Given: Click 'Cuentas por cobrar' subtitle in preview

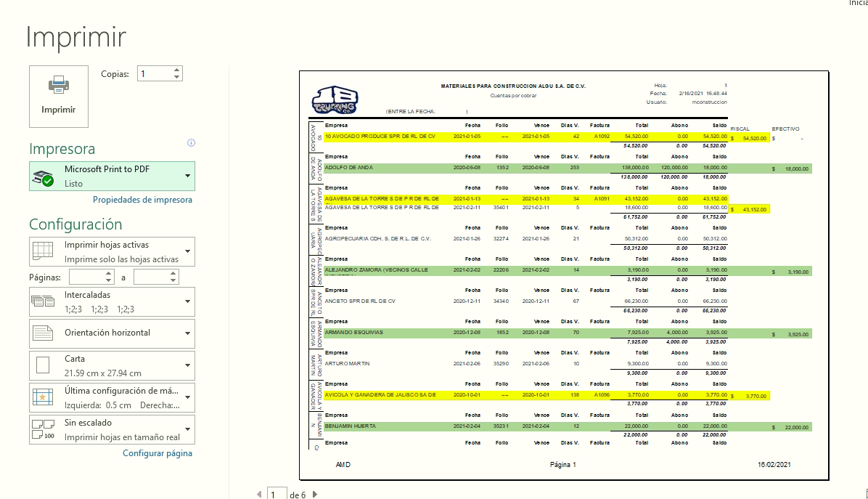Looking at the screenshot, I should 513,96.
